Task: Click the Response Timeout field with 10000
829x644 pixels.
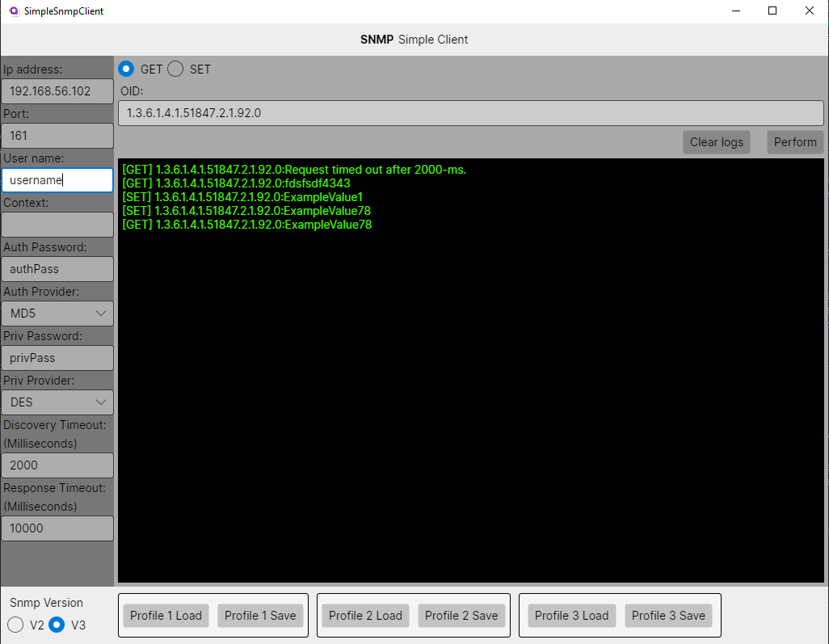Action: (57, 528)
